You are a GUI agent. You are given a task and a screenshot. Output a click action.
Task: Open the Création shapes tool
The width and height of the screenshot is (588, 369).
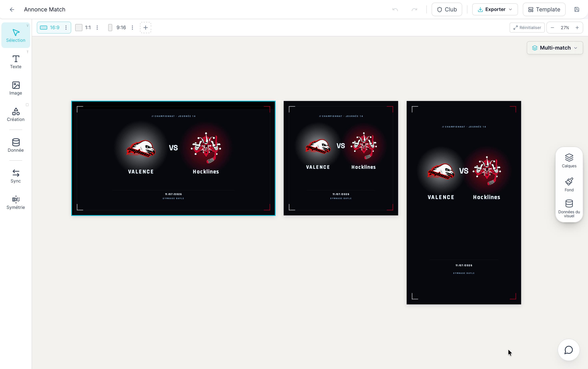[x=16, y=115]
